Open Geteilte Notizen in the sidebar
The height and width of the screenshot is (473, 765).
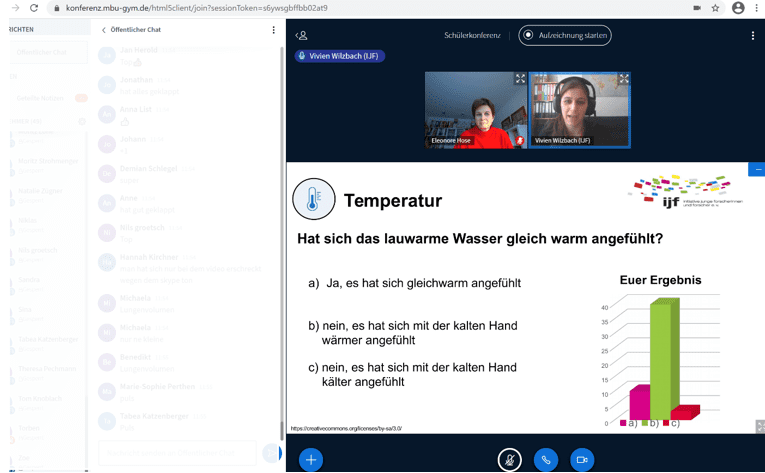click(x=40, y=98)
